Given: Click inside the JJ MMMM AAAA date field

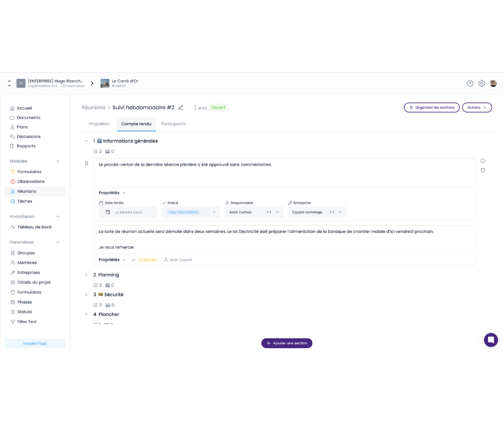Looking at the screenshot, I should point(128,212).
